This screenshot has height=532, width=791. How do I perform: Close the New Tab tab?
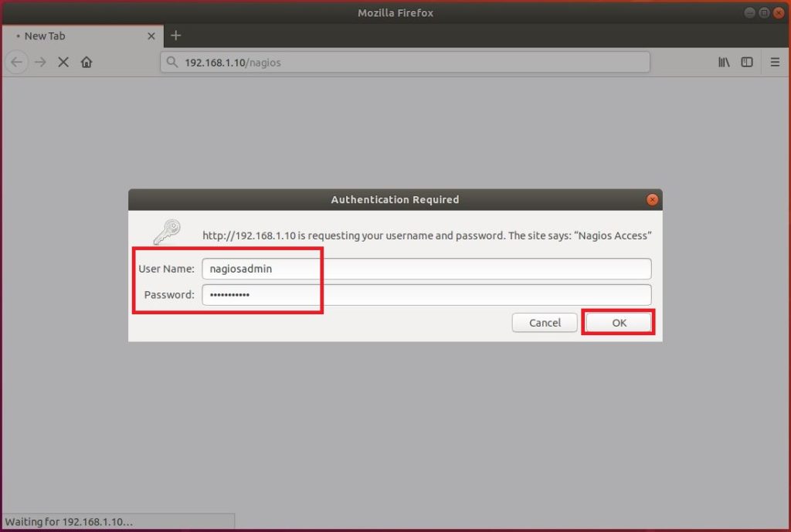tap(151, 36)
